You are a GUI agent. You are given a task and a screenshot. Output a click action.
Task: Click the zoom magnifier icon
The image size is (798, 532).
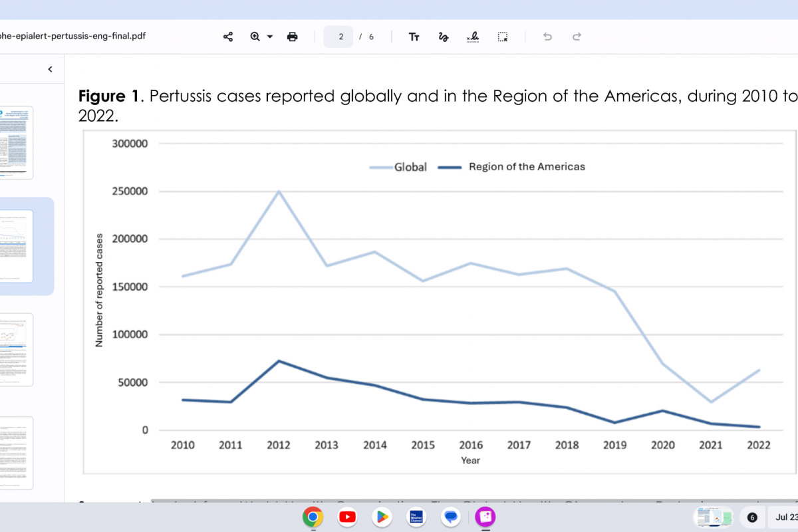click(x=255, y=37)
